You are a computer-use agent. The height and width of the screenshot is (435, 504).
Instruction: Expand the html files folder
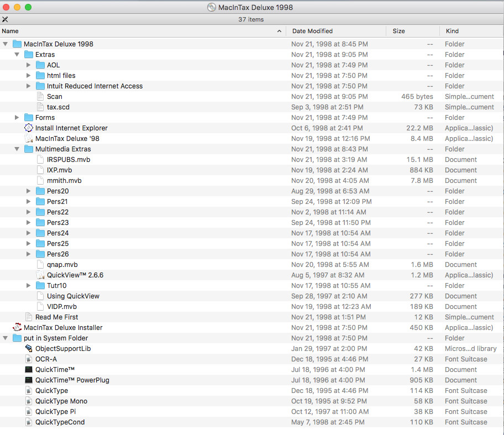pos(28,76)
